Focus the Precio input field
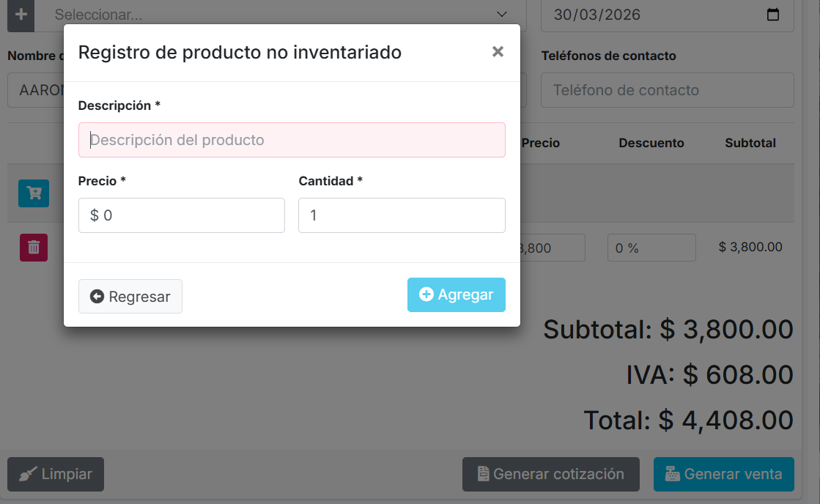 pos(182,215)
